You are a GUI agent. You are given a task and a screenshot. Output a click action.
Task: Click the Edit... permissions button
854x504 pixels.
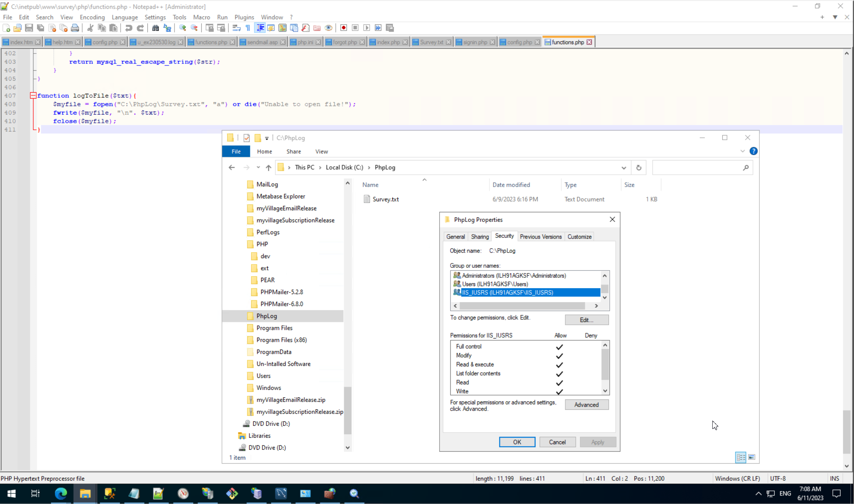click(586, 320)
